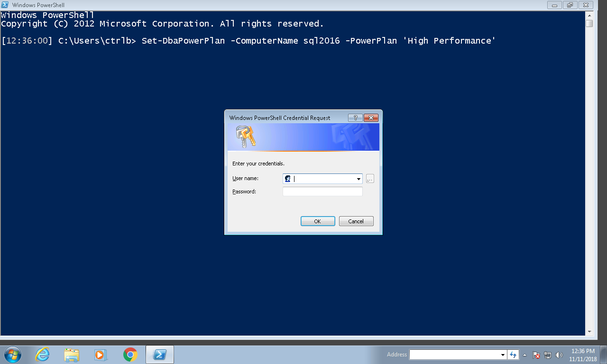This screenshot has width=607, height=364.
Task: Open Windows Media Player from the taskbar
Action: point(100,354)
